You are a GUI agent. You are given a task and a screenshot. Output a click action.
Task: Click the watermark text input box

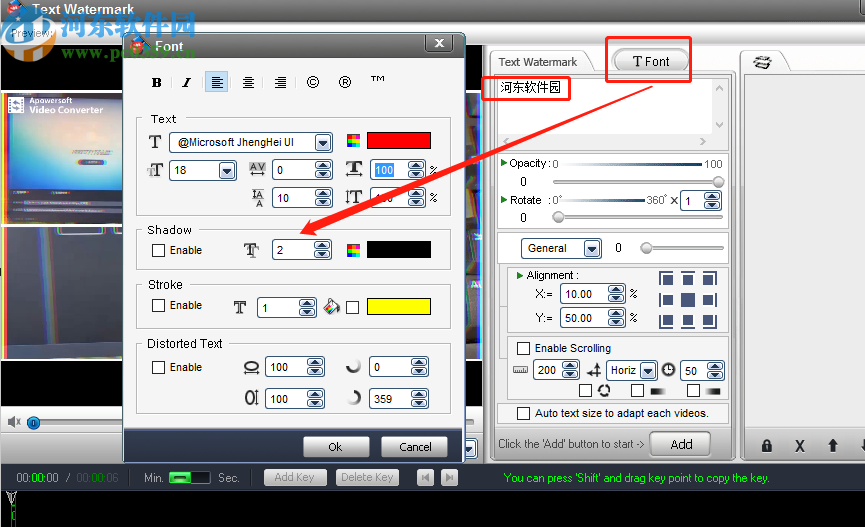(x=606, y=106)
